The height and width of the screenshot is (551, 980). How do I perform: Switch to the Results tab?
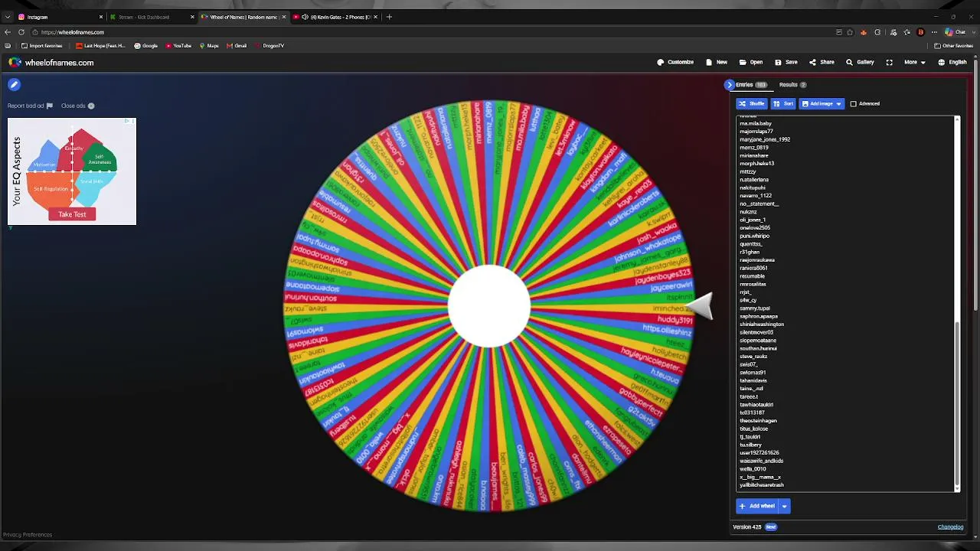pyautogui.click(x=792, y=85)
